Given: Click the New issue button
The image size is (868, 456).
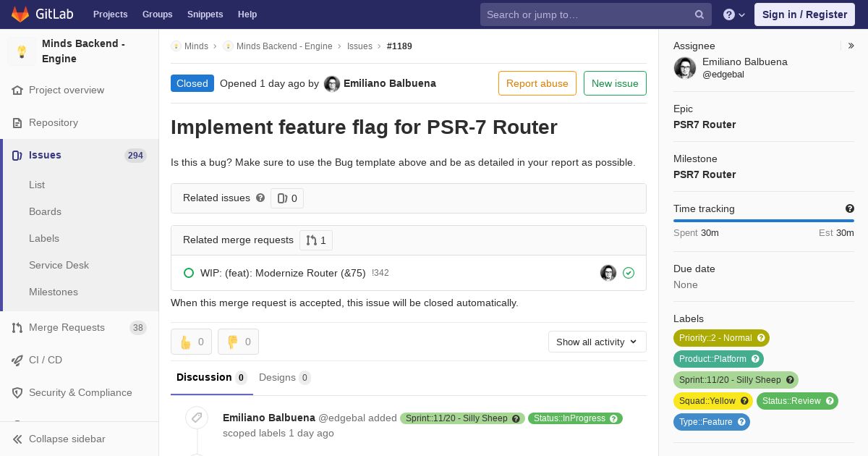Looking at the screenshot, I should tap(615, 83).
